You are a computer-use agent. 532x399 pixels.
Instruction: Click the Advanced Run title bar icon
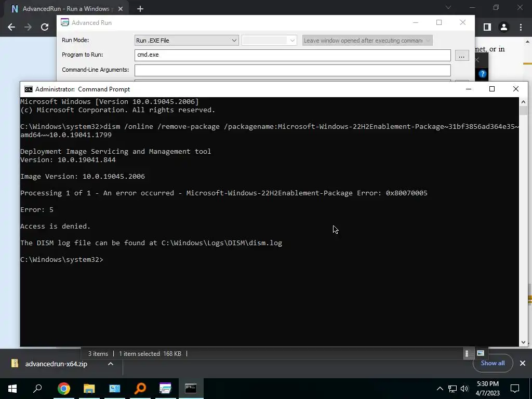(x=64, y=22)
